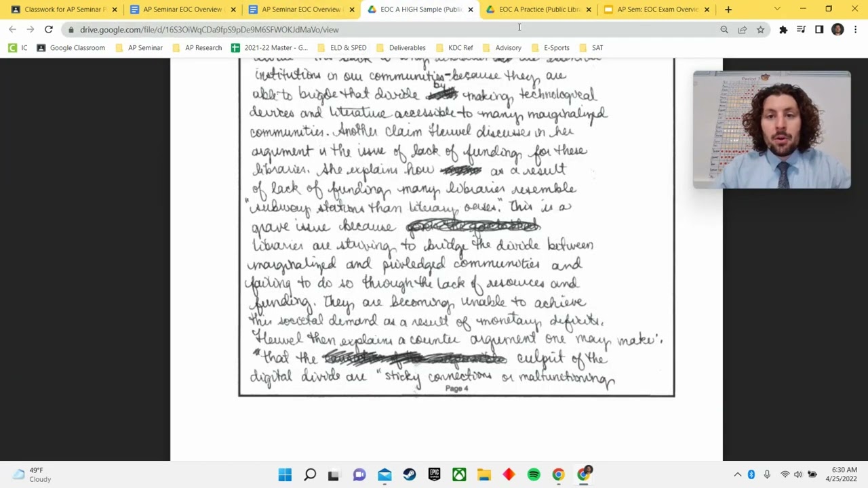Image resolution: width=868 pixels, height=488 pixels.
Task: Open Steam from the taskbar
Action: [x=410, y=475]
